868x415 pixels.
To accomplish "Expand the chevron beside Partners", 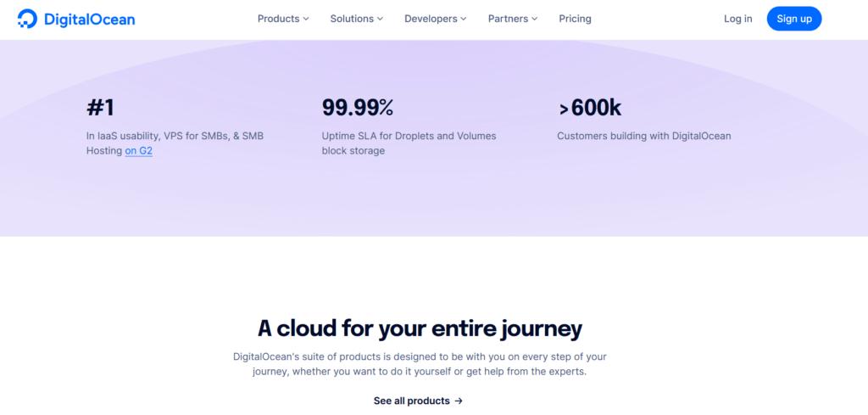I will pyautogui.click(x=535, y=19).
